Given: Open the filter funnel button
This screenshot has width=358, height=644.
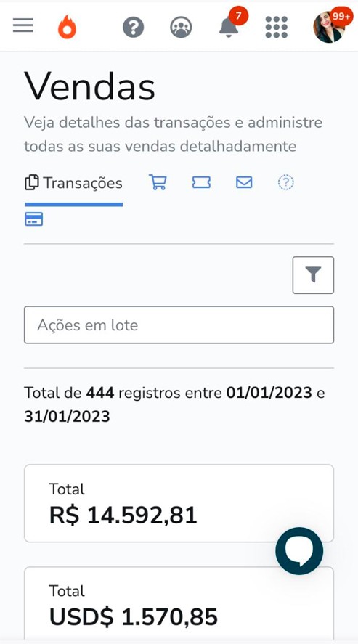Looking at the screenshot, I should coord(313,275).
